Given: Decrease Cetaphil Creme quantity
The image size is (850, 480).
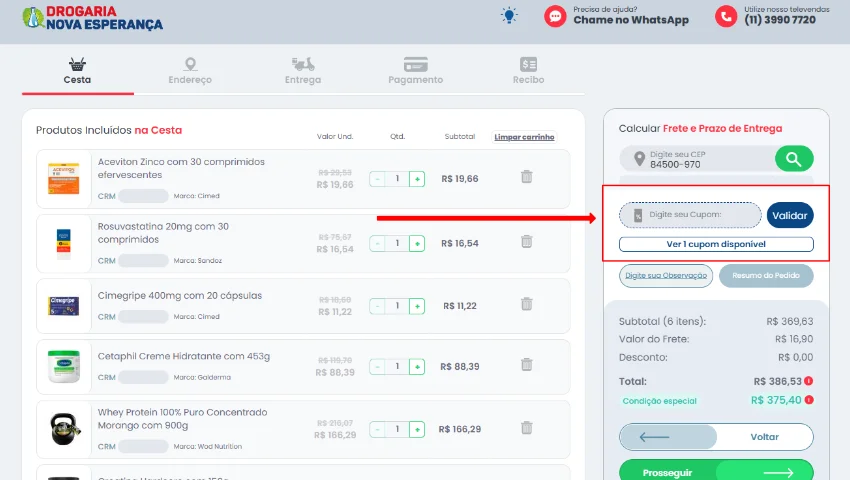Looking at the screenshot, I should point(377,367).
